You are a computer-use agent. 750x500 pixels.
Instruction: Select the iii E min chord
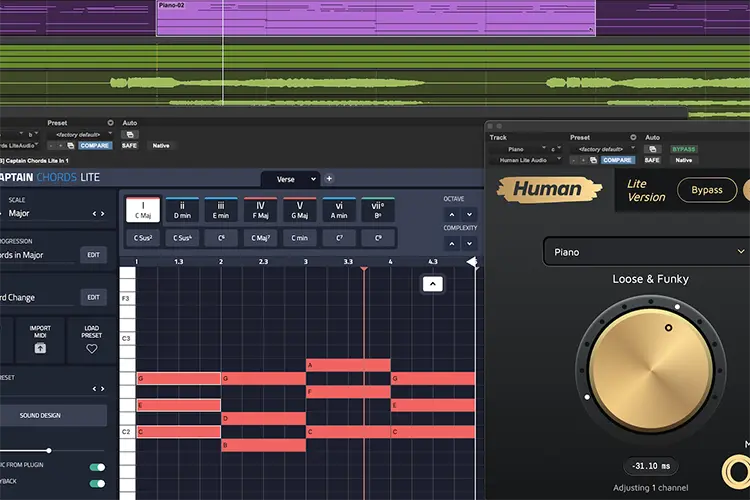[221, 210]
